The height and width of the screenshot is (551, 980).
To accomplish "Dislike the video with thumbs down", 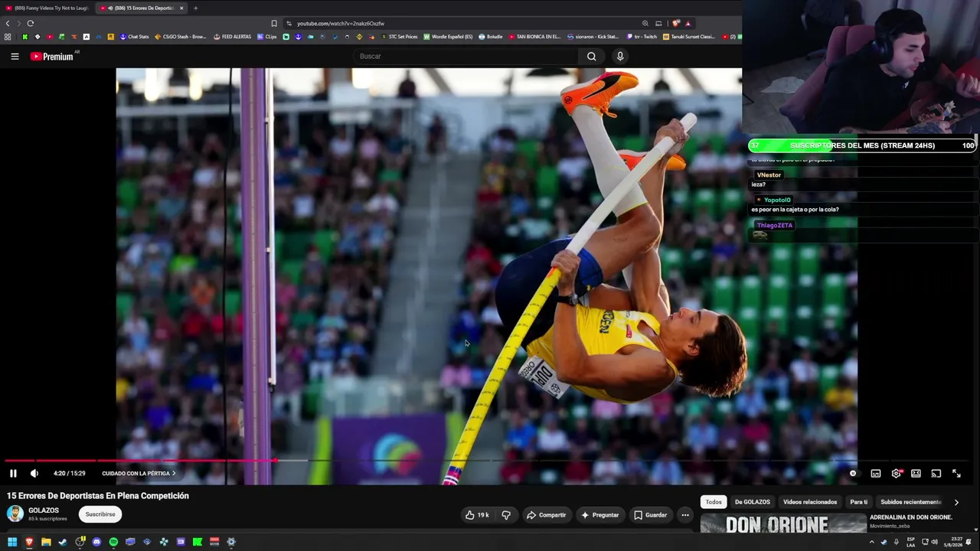I will click(506, 515).
